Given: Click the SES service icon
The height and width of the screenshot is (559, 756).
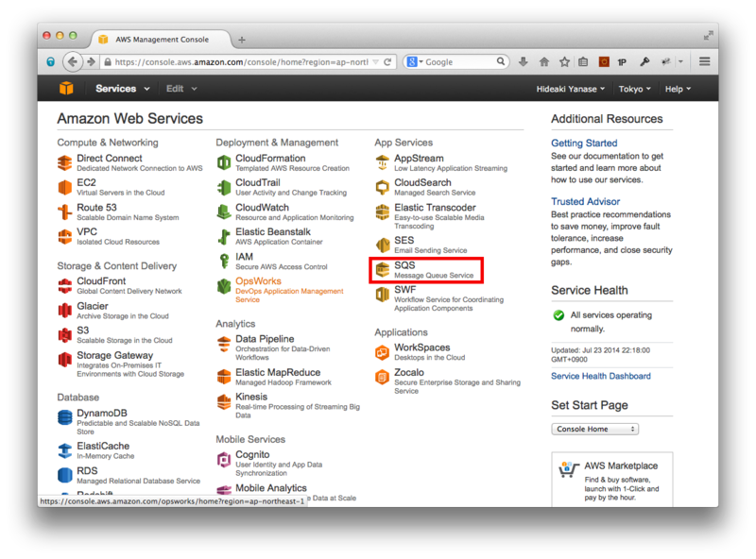Looking at the screenshot, I should 383,245.
